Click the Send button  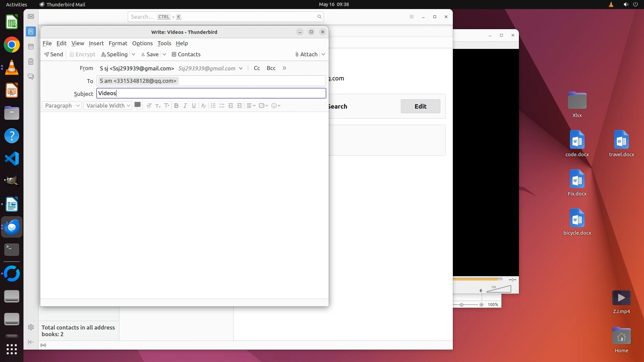coord(54,54)
